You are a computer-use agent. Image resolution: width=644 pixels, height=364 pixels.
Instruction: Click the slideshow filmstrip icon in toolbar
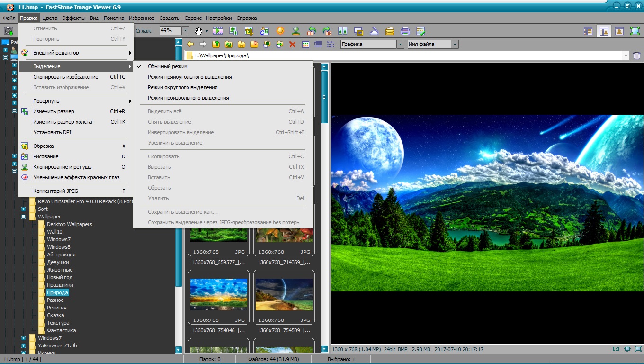pyautogui.click(x=218, y=31)
